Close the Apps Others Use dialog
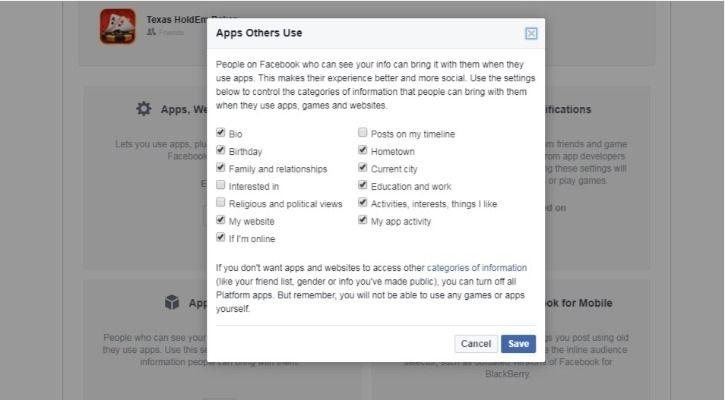 pyautogui.click(x=531, y=33)
